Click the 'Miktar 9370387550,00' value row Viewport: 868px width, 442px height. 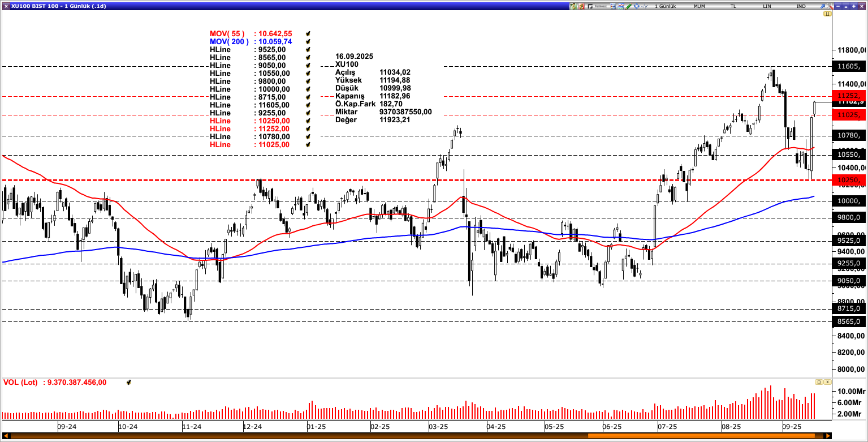384,112
